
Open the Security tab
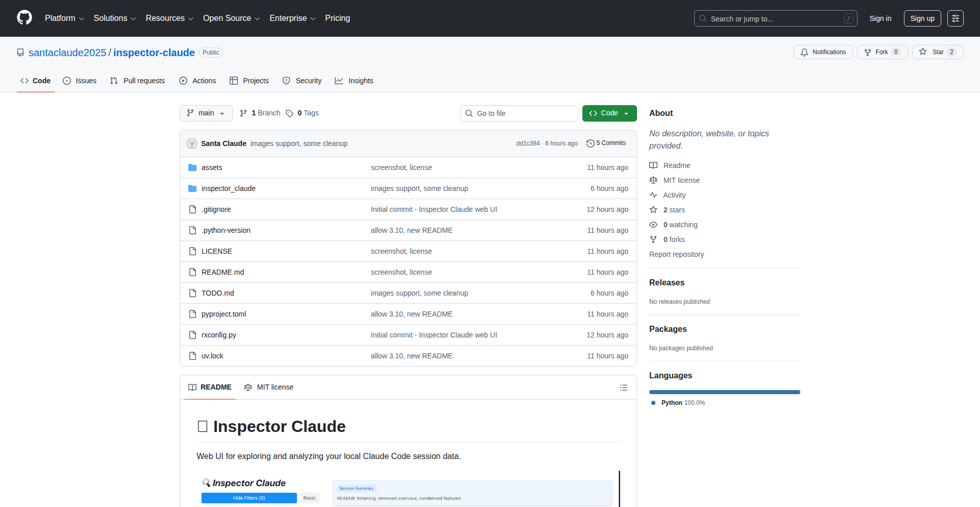(x=302, y=81)
